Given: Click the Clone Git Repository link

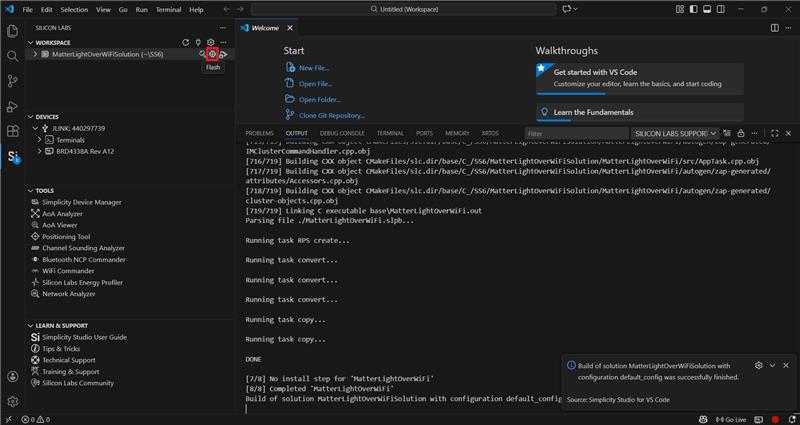Looking at the screenshot, I should pyautogui.click(x=331, y=116).
